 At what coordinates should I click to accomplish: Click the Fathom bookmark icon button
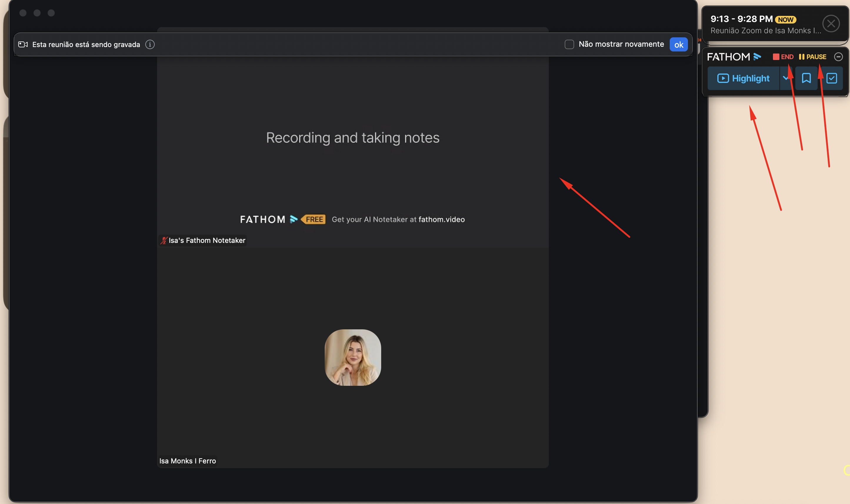click(806, 79)
